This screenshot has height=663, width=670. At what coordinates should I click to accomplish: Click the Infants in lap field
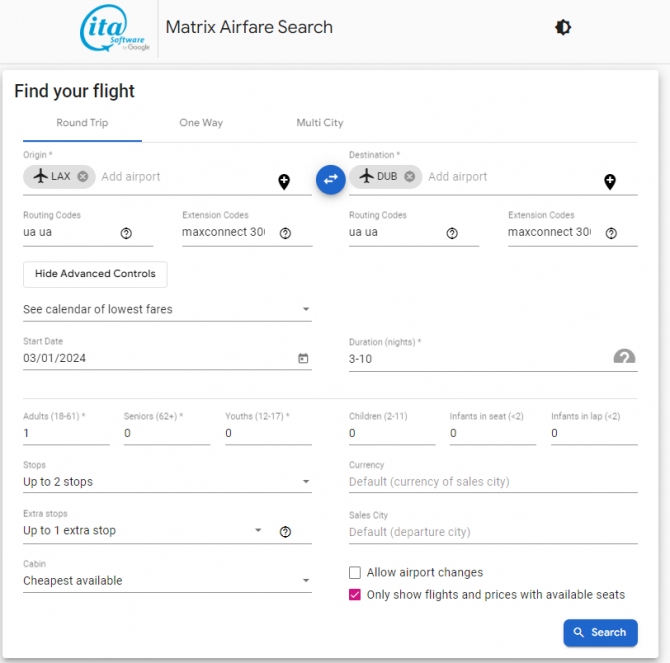(x=594, y=433)
